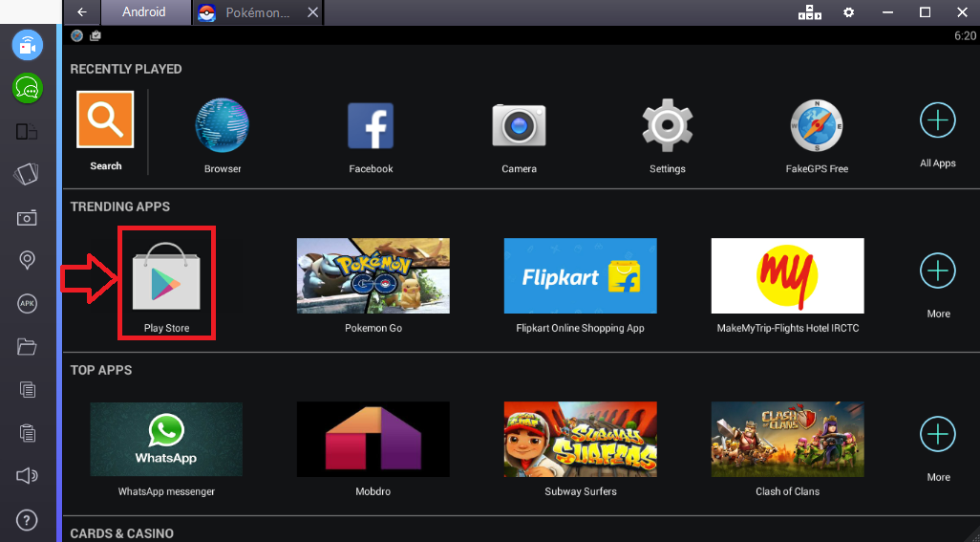Open the Play Store app
Viewport: 980px width, 542px height.
[166, 276]
